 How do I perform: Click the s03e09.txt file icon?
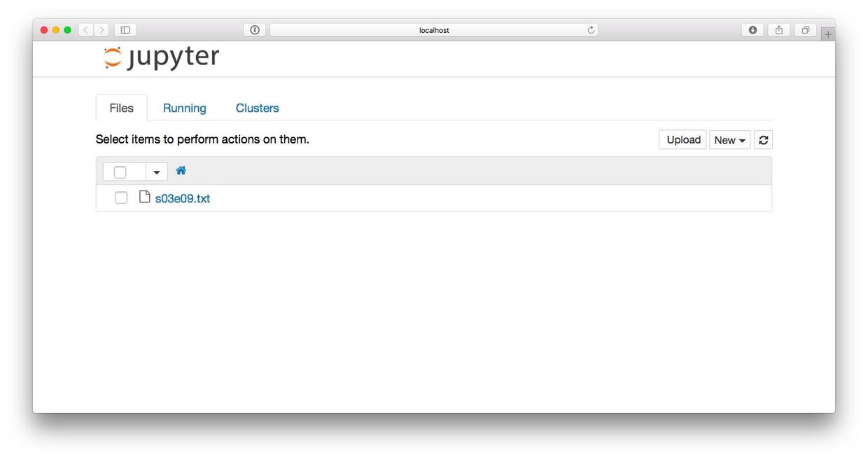(x=145, y=197)
